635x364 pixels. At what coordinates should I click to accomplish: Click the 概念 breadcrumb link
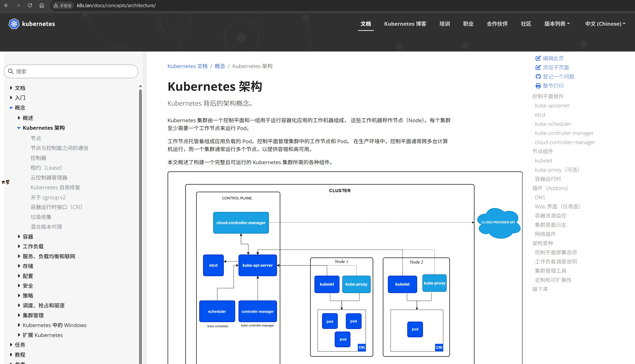[220, 66]
